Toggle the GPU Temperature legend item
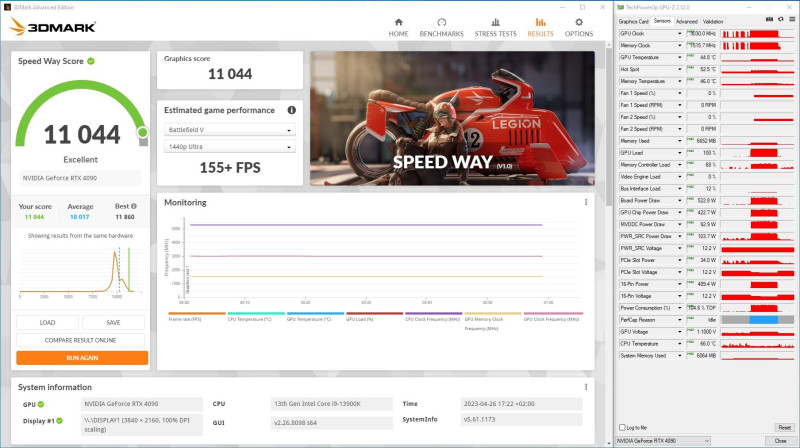The width and height of the screenshot is (800, 448). (315, 316)
